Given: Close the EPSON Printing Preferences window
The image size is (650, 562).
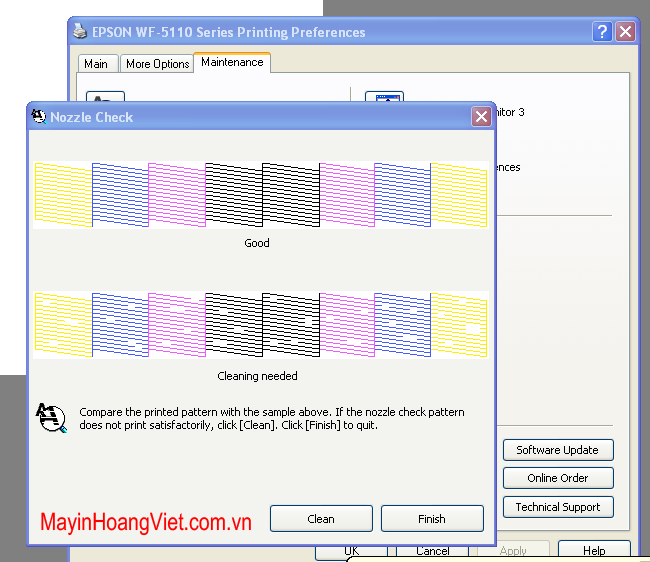Looking at the screenshot, I should coord(626,31).
